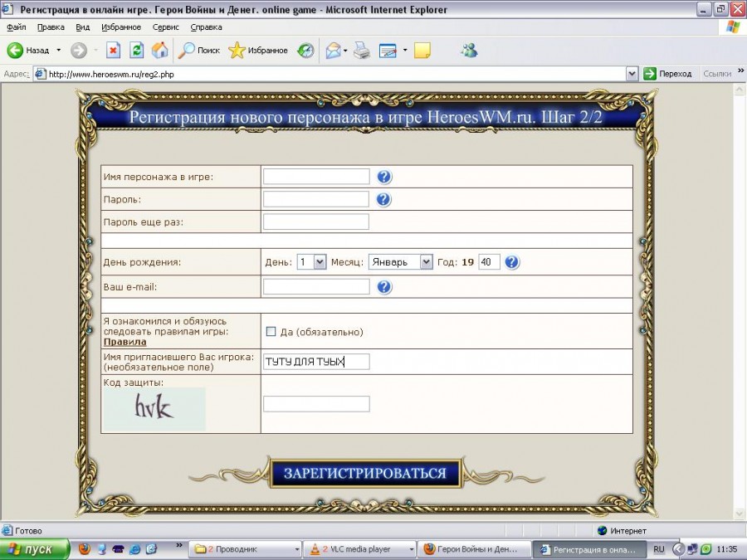
Task: Click the 11:35 tray clock
Action: 726,549
